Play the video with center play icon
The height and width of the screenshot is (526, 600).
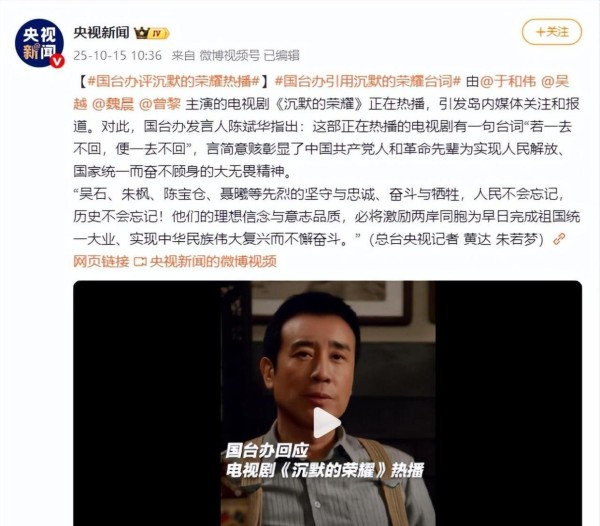coord(326,422)
